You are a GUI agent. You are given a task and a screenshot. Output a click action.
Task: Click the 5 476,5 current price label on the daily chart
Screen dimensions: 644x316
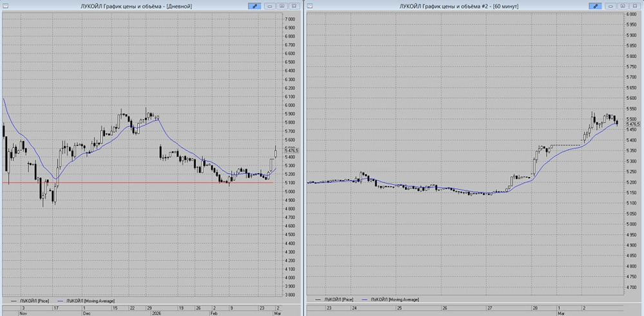[x=291, y=151]
